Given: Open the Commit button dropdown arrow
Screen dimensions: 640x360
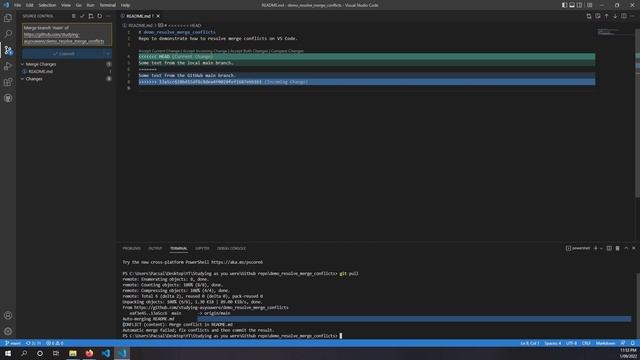Looking at the screenshot, I should (108, 54).
